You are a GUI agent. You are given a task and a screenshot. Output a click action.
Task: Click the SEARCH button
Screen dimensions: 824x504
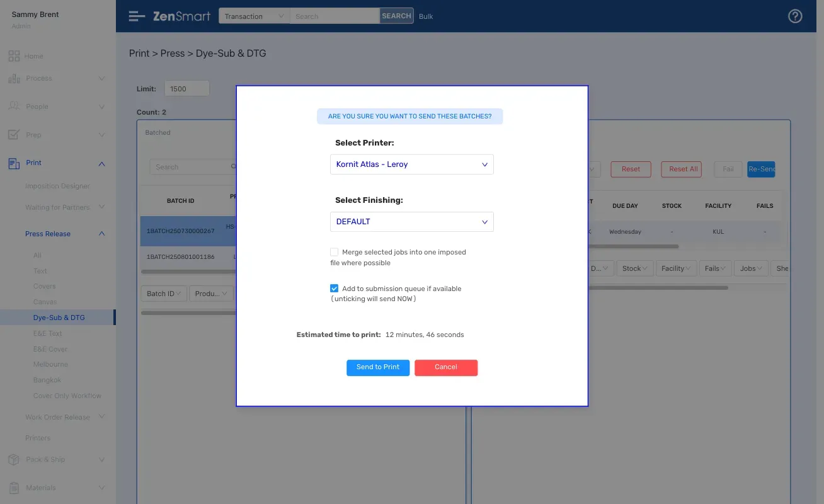[x=396, y=16]
